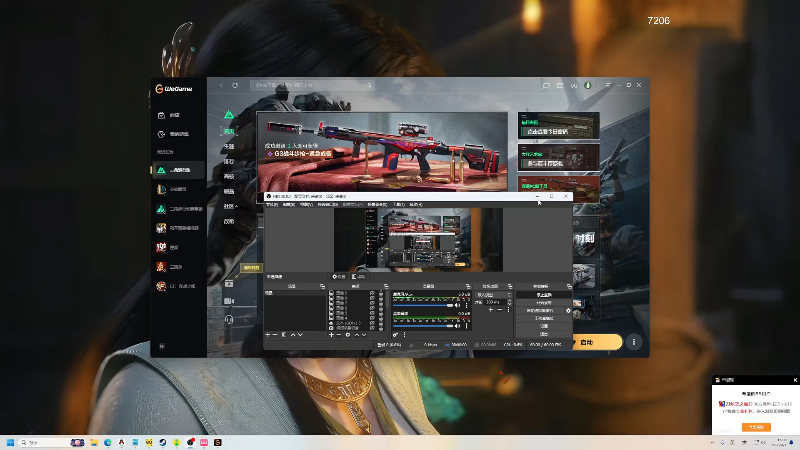The image size is (800, 450).
Task: Remove scene transition with minus icon
Action: (499, 310)
